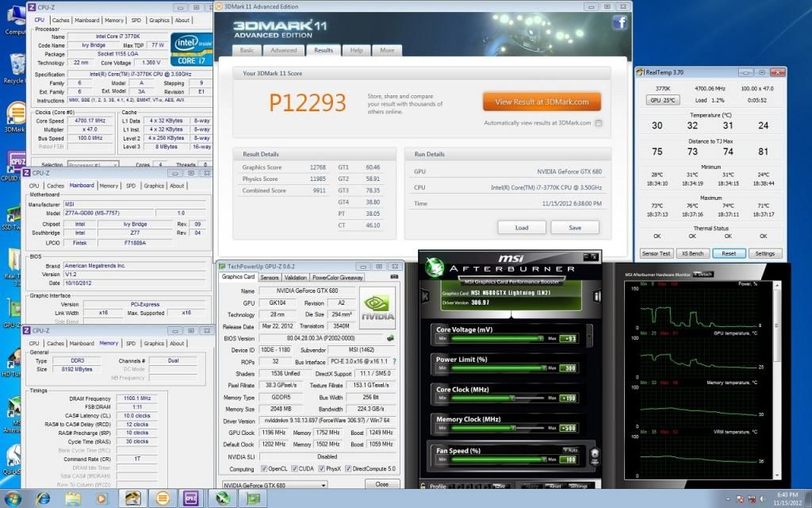Click the Afterburner green globe logo
This screenshot has height=508, width=812.
click(434, 267)
